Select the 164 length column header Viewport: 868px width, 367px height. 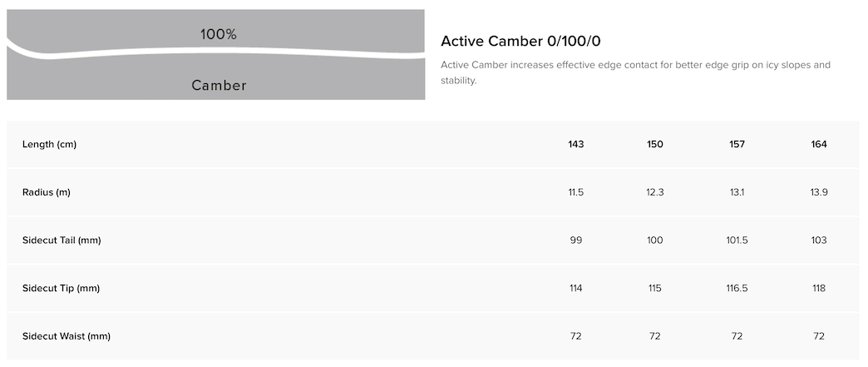pos(819,145)
